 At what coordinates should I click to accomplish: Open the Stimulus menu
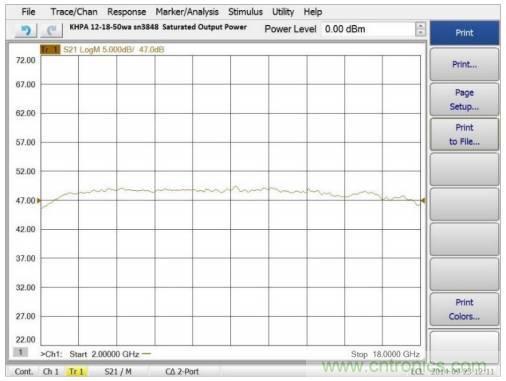point(245,12)
